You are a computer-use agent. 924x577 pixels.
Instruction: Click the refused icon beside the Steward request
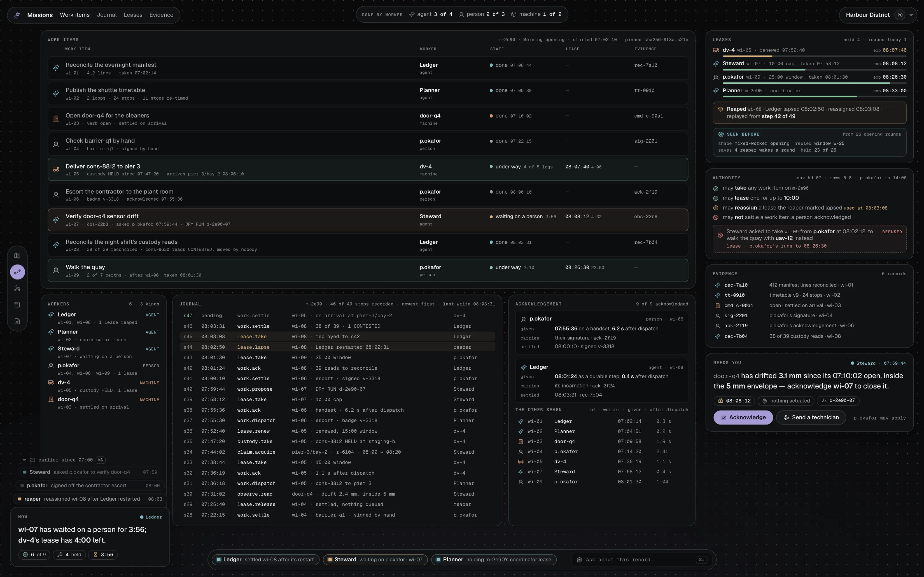click(x=720, y=235)
